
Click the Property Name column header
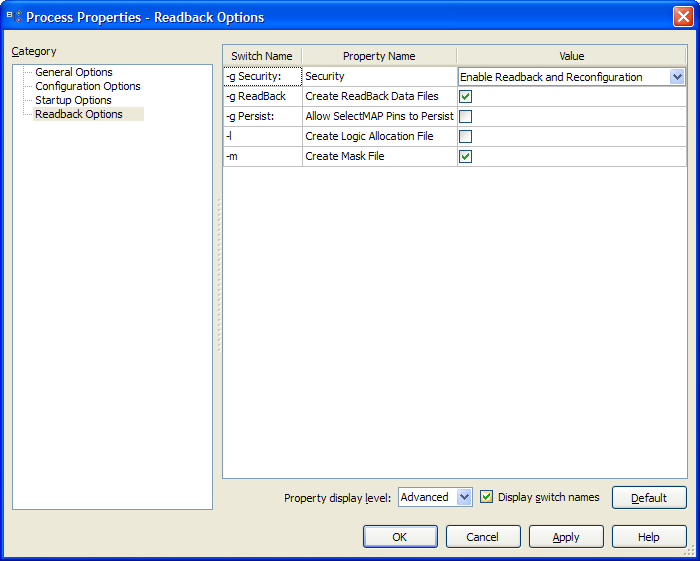click(379, 56)
